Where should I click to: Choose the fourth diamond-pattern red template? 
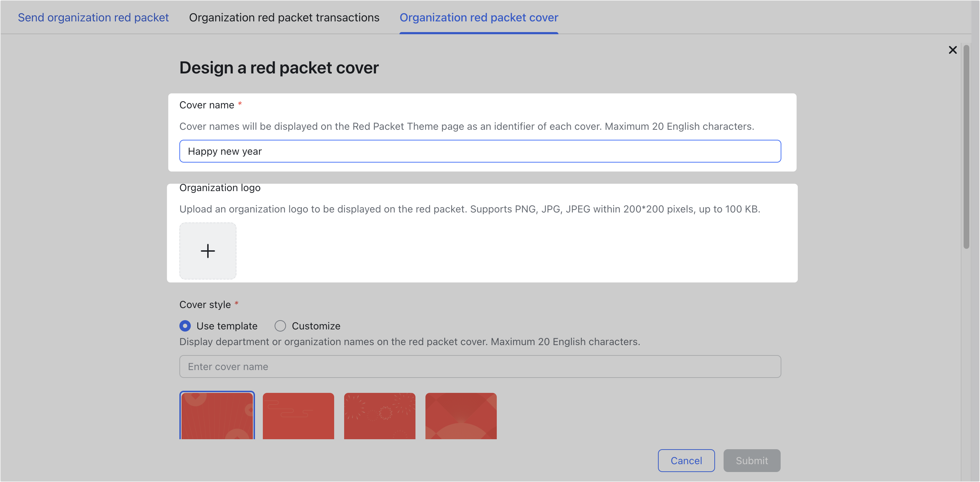pyautogui.click(x=461, y=416)
